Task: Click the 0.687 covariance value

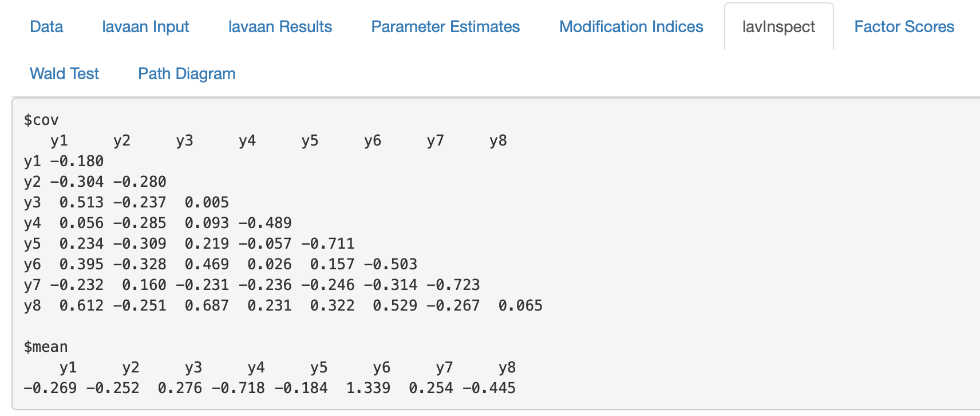Action: [207, 306]
